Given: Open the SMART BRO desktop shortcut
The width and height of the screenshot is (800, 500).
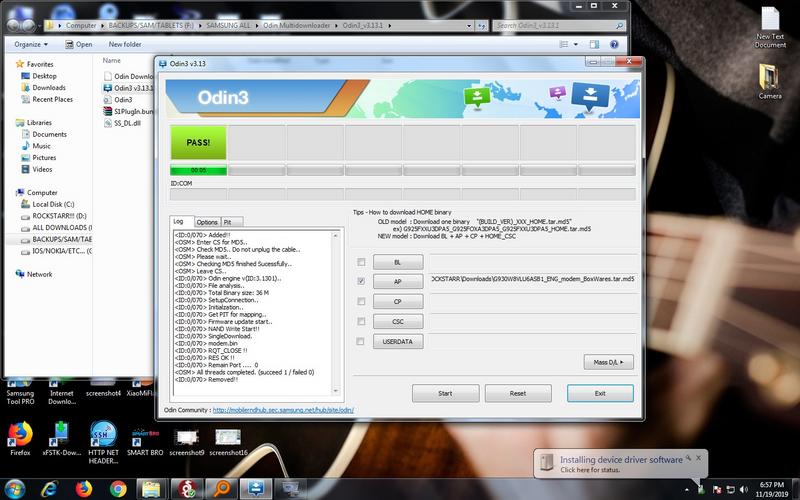Looking at the screenshot, I should pos(145,441).
